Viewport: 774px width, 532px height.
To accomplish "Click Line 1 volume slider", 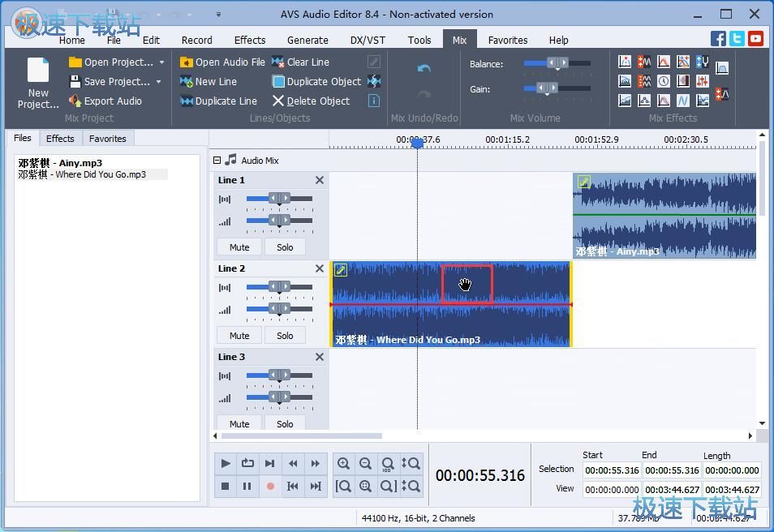I will click(279, 221).
